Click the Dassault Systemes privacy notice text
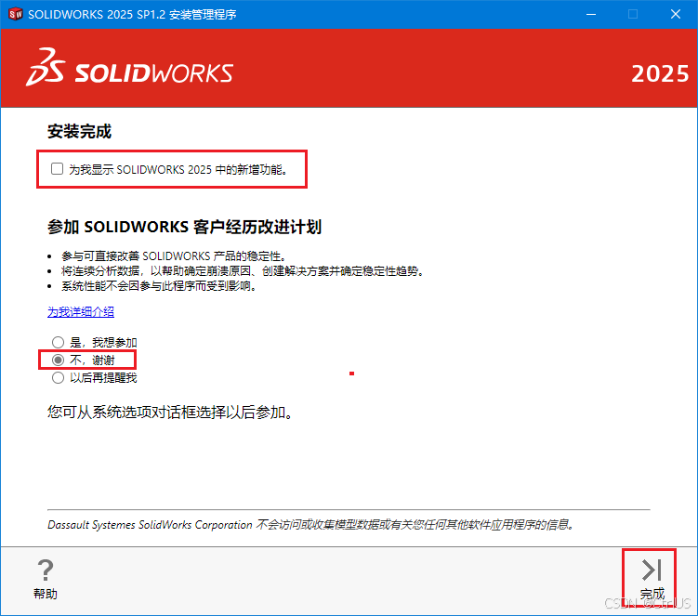698x616 pixels. [x=310, y=524]
